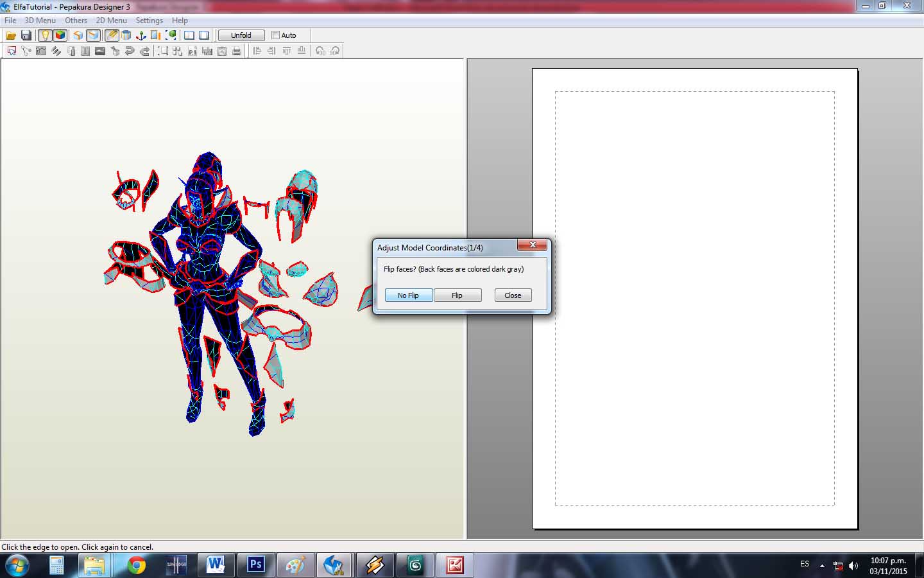Choose Flip in the dialog
The width and height of the screenshot is (924, 578).
tap(457, 295)
